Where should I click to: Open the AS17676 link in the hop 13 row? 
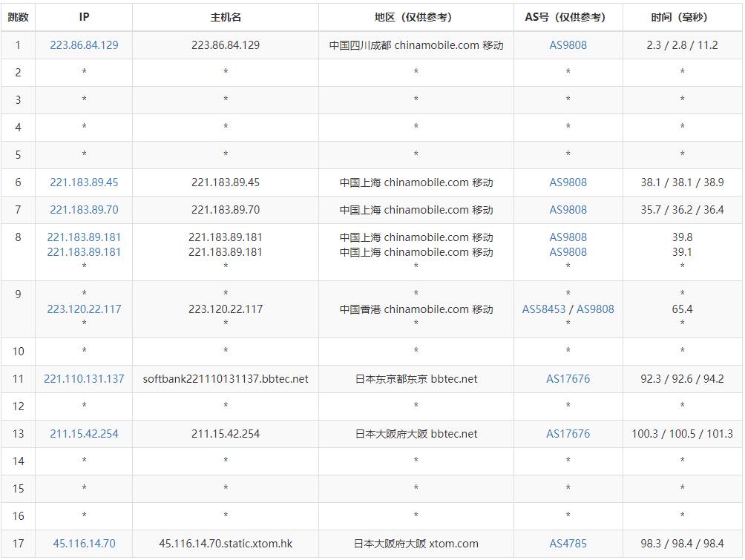click(x=568, y=434)
